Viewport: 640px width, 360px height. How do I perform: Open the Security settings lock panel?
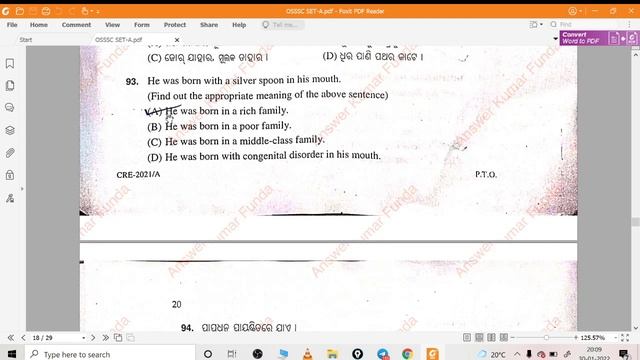click(x=10, y=175)
